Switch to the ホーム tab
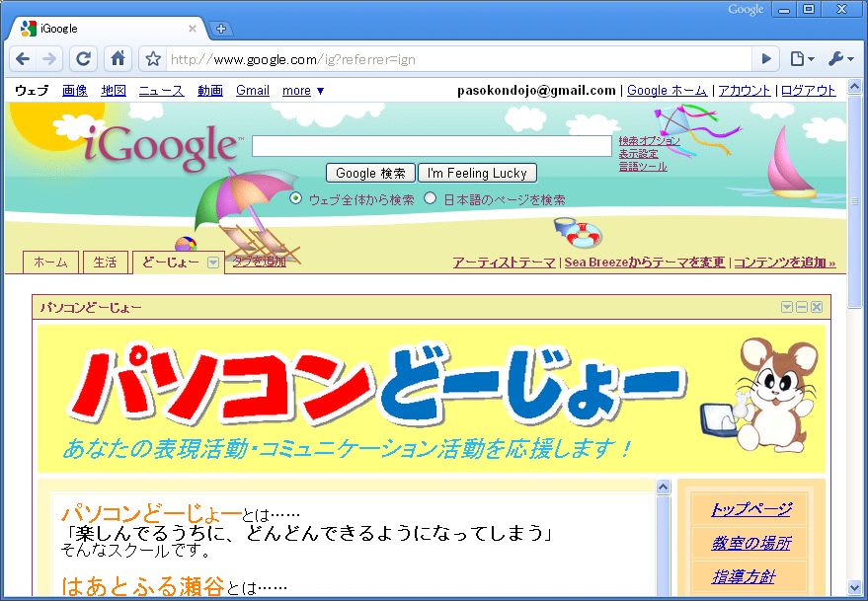 pos(50,263)
